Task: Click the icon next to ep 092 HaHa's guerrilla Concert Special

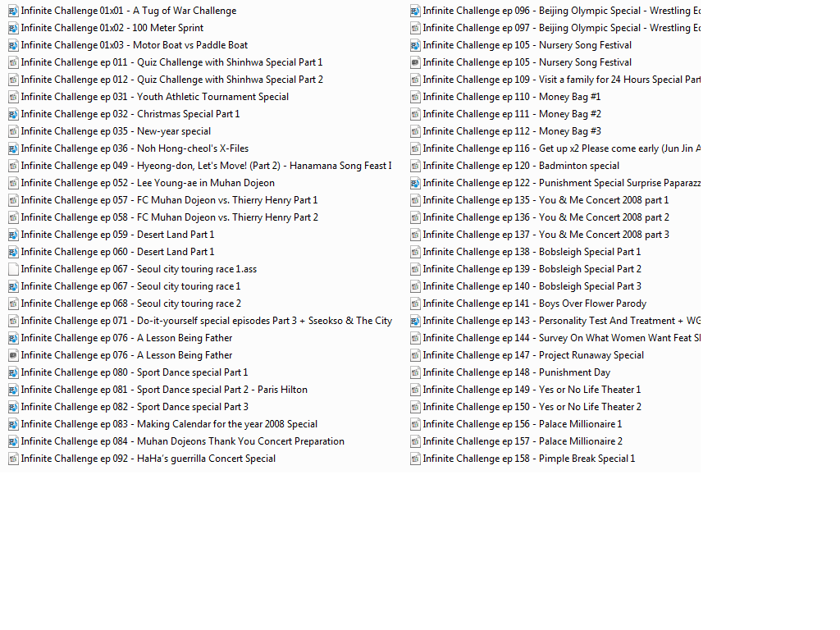Action: tap(13, 459)
